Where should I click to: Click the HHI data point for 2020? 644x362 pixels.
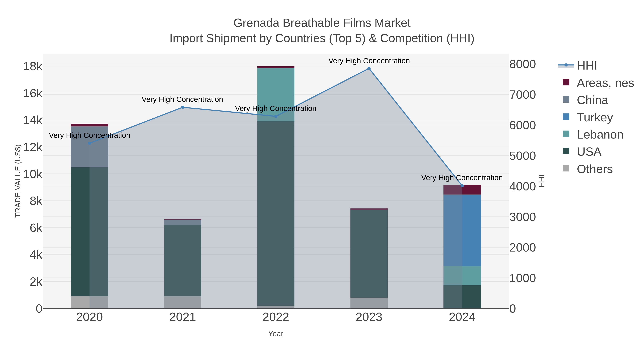click(x=89, y=143)
